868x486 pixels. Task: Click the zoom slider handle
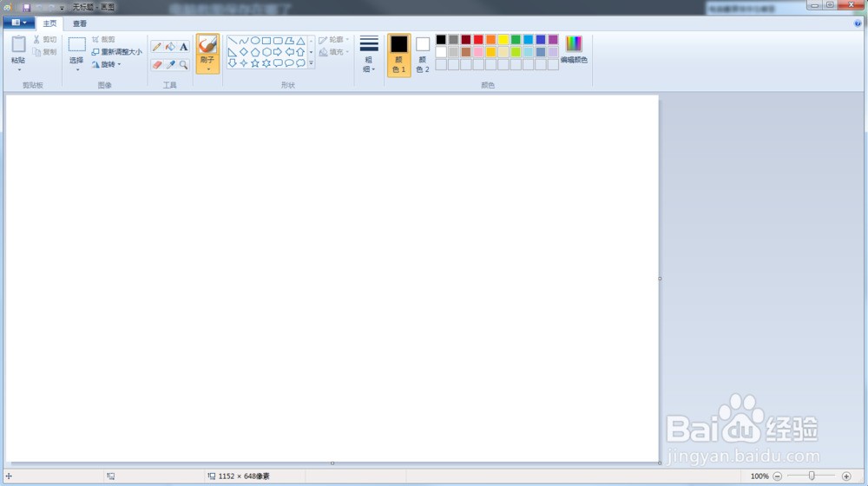tap(812, 476)
